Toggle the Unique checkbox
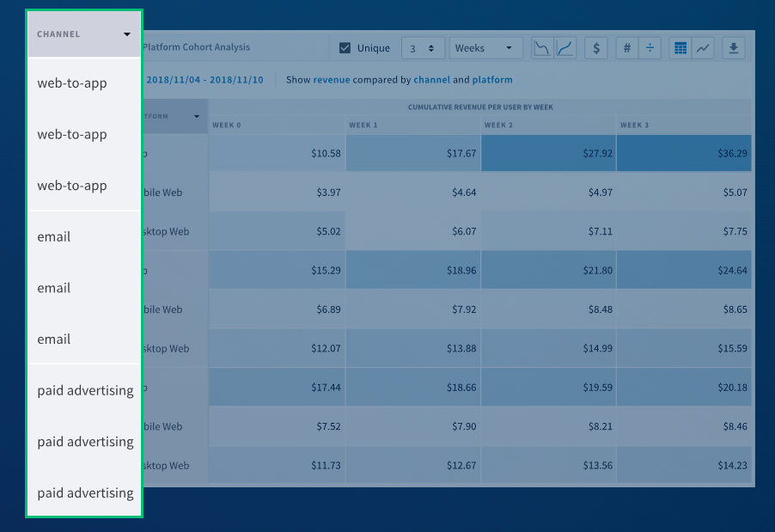Viewport: 775px width, 532px height. pos(345,48)
